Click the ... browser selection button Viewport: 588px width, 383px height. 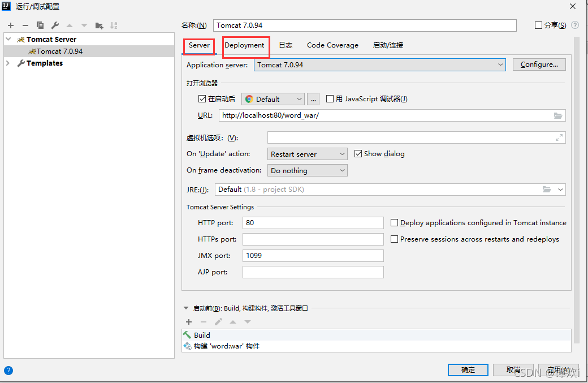pyautogui.click(x=313, y=99)
